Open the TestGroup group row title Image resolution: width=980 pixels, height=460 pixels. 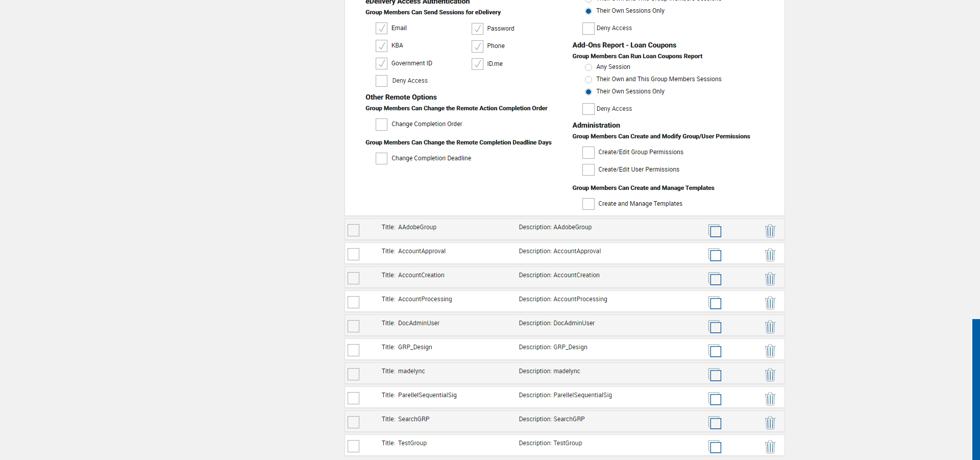[412, 443]
